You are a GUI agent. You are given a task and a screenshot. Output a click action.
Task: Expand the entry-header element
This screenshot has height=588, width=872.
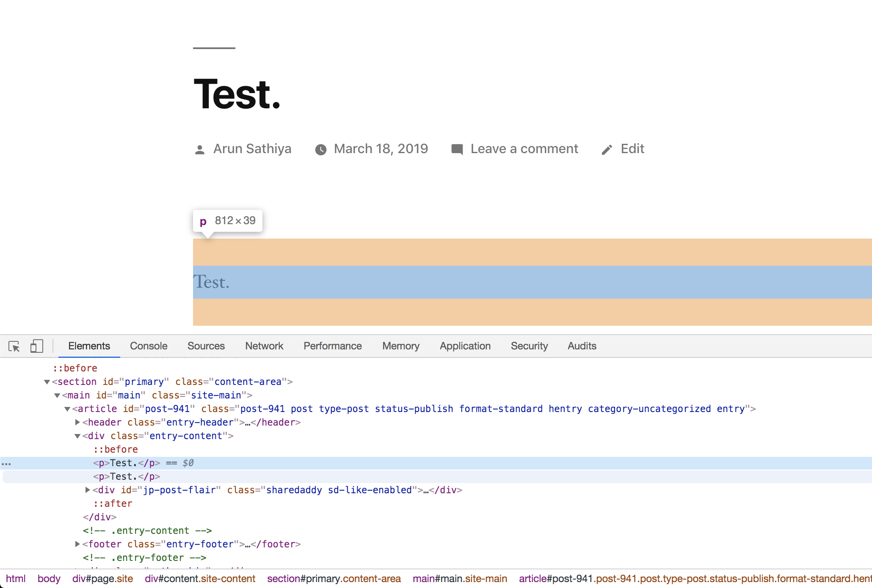(x=77, y=422)
